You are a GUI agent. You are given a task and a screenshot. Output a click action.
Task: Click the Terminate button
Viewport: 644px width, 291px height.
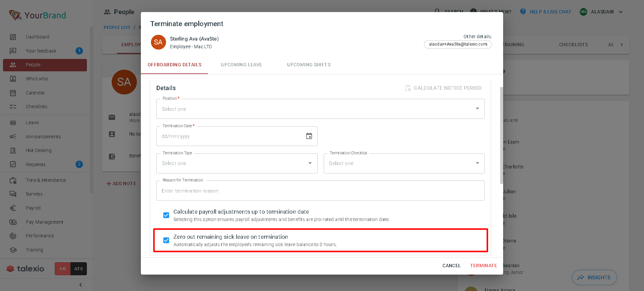[483, 266]
